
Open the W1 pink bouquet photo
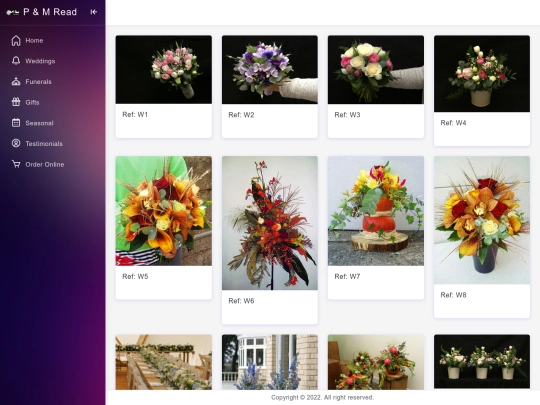coord(164,70)
